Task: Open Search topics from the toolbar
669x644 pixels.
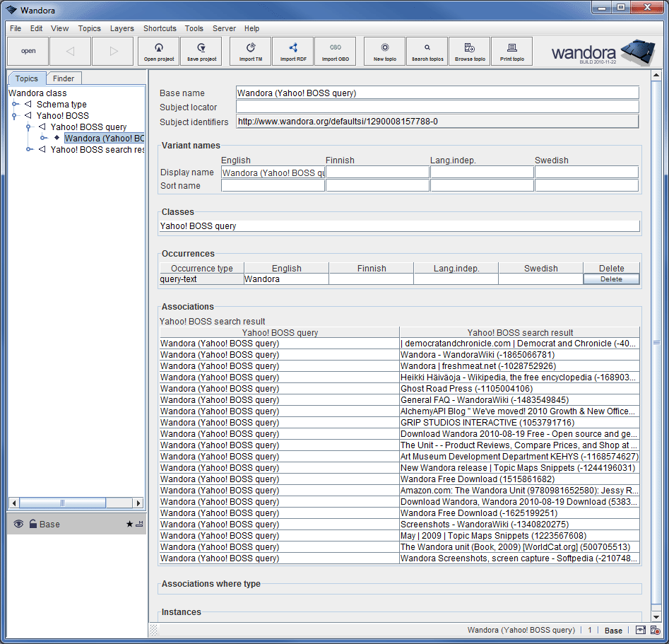Action: tap(427, 51)
